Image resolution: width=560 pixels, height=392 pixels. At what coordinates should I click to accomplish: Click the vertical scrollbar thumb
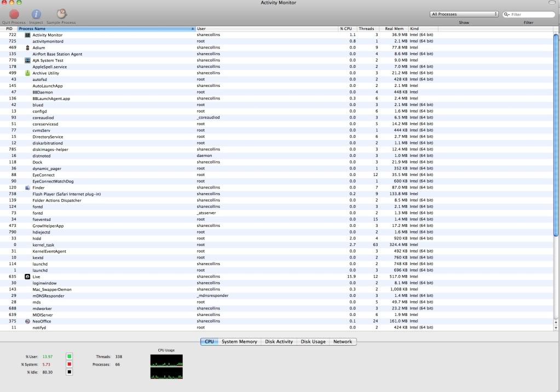[556, 135]
